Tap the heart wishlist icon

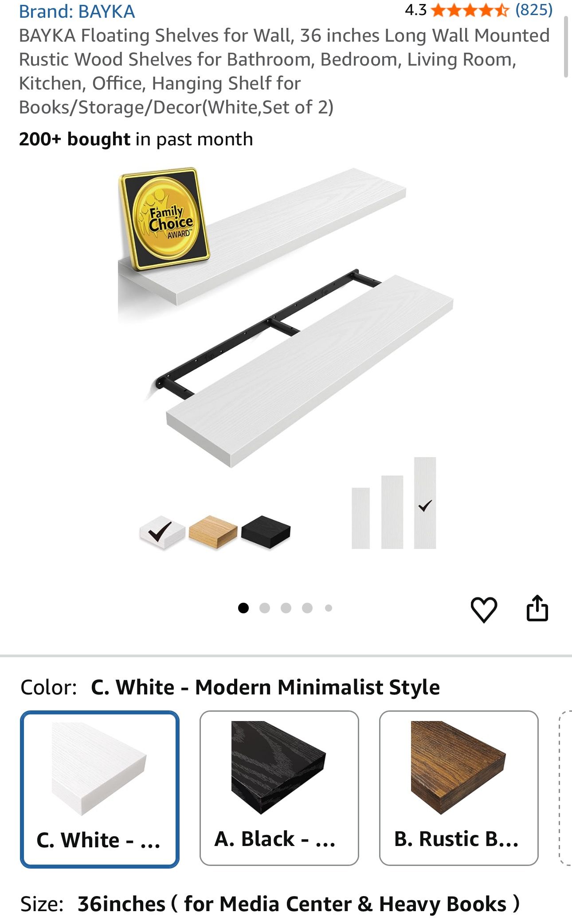click(483, 610)
